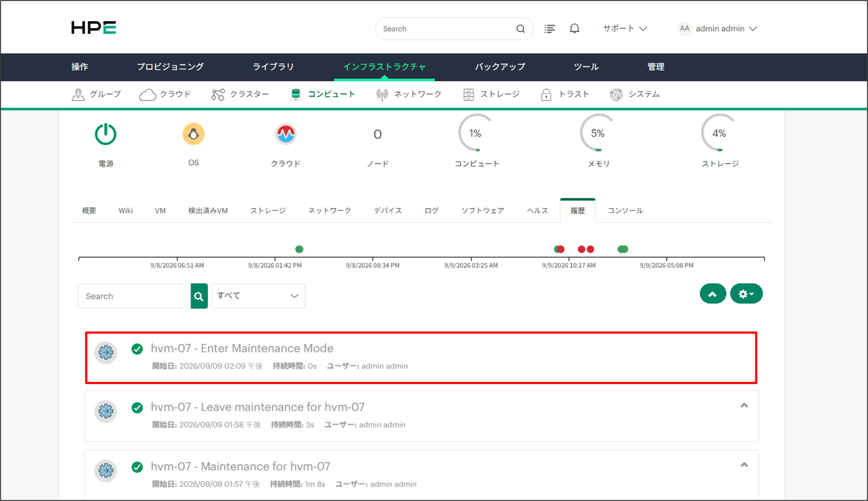Open the グループ submenu item
The image size is (868, 501).
pyautogui.click(x=96, y=95)
